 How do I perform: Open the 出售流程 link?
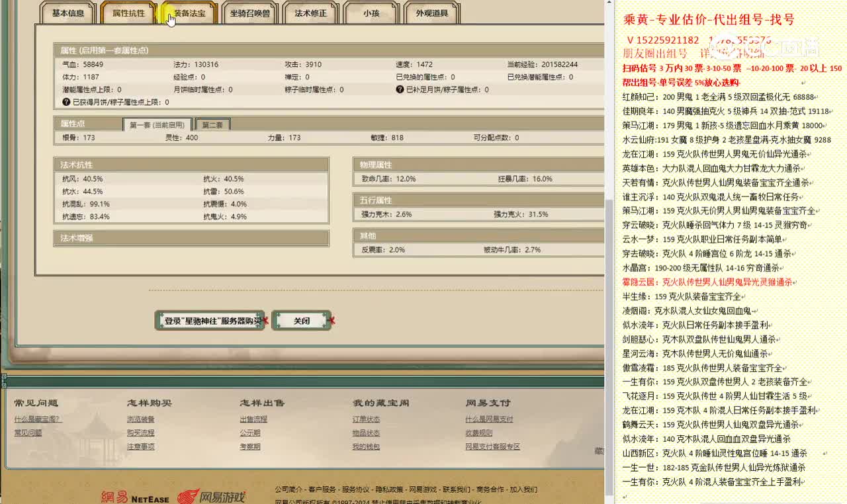tap(253, 419)
